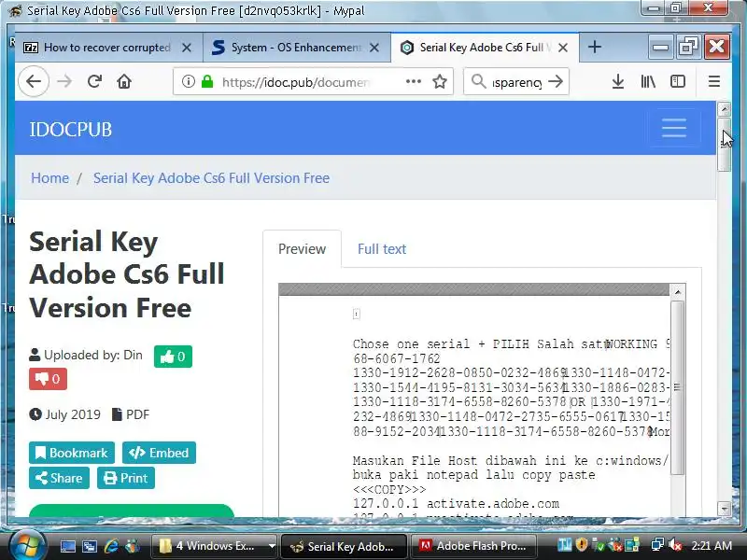Click into the browser search box
Screen dimensions: 747x560
[516, 82]
